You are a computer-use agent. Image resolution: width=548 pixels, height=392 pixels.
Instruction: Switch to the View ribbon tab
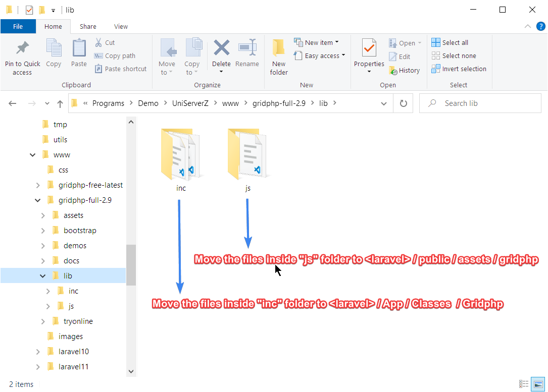(121, 27)
